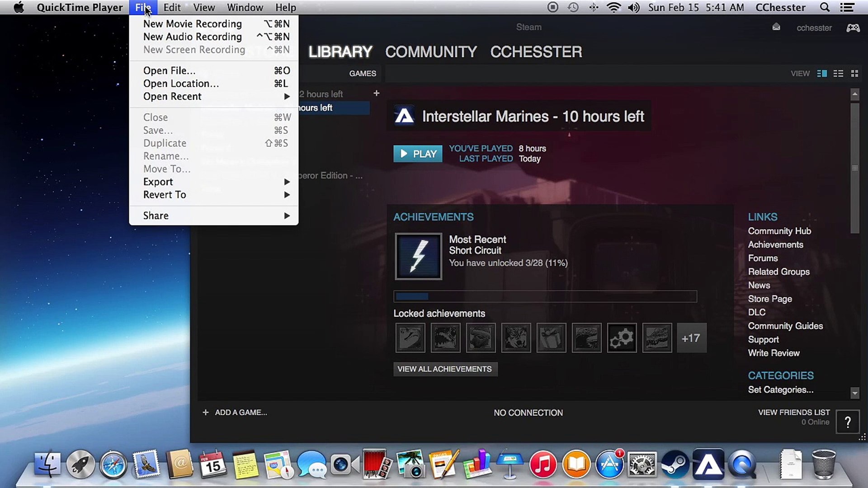Click the Spotlight search icon
This screenshot has height=488, width=868.
(825, 8)
